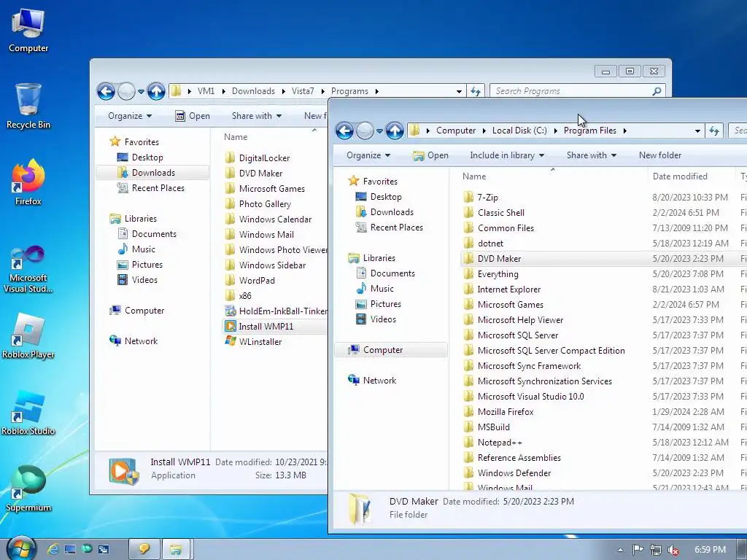Select the Microsoft Visual Studio desktop shortcut
747x560 pixels.
[x=28, y=269]
